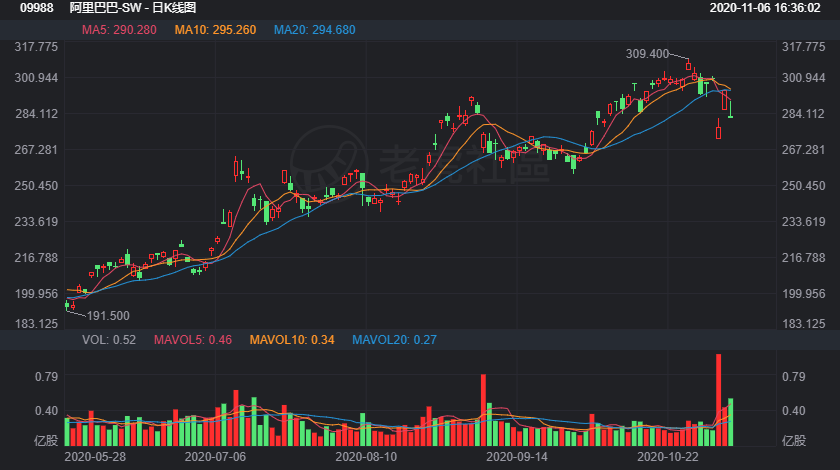Click the MAVOL20: 0.27 label
Screen dimensions: 840x470
394,340
